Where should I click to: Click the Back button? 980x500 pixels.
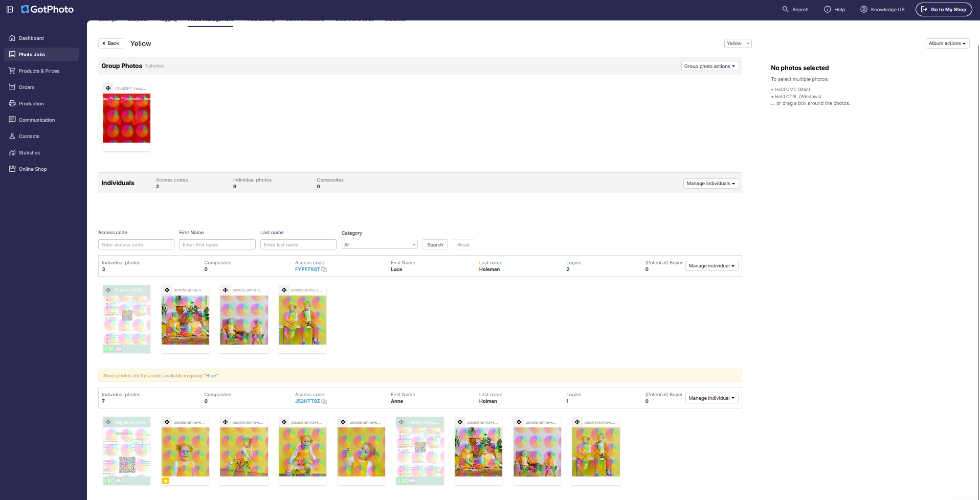110,43
